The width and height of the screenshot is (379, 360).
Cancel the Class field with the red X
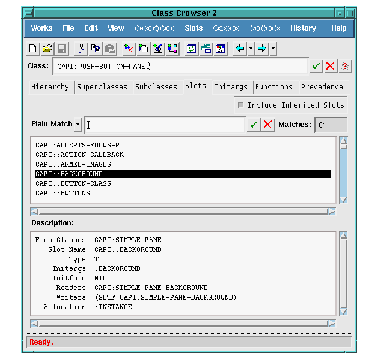330,66
